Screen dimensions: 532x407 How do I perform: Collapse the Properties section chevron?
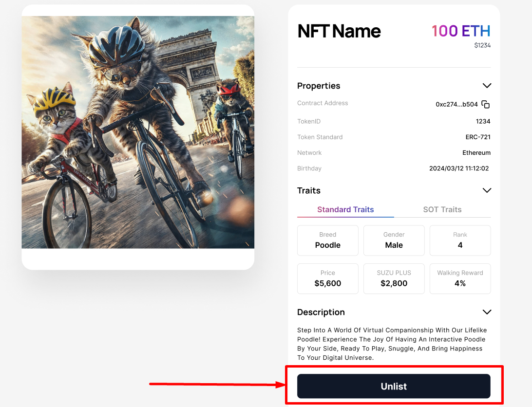486,86
